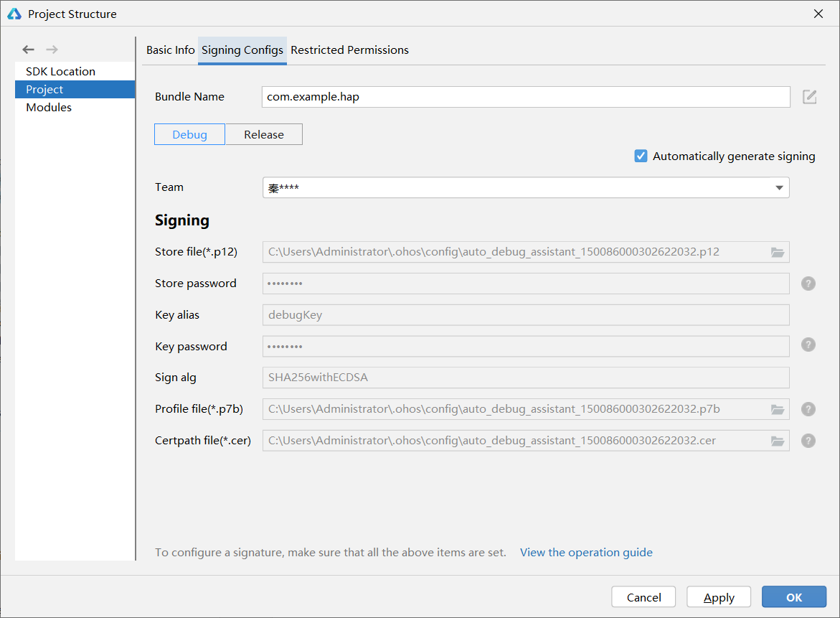Open the Basic Info tab
This screenshot has width=840, height=618.
point(170,50)
